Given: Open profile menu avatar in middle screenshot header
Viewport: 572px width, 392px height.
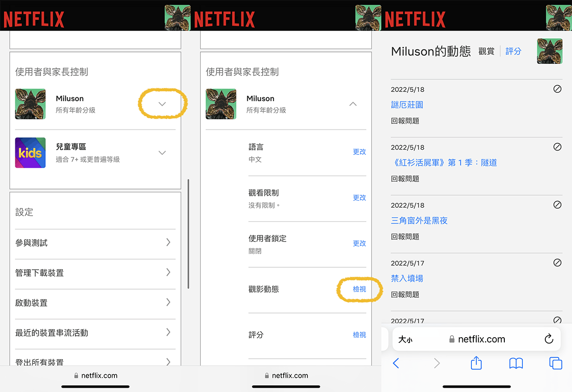Looking at the screenshot, I should tap(368, 18).
